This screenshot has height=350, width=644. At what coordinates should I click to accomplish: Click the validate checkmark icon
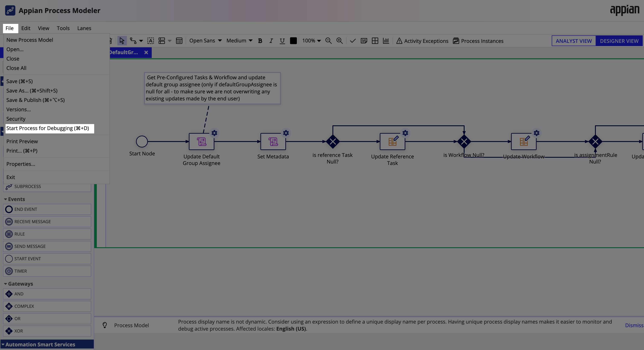click(x=353, y=41)
